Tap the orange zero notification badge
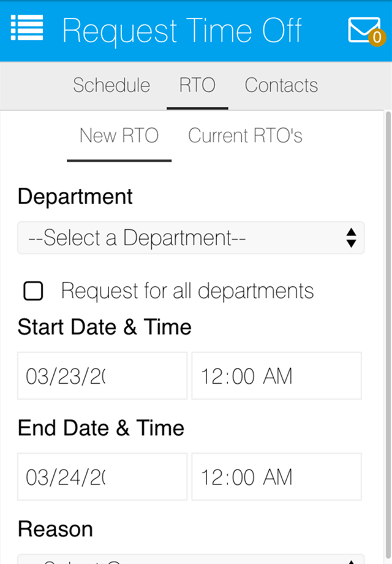This screenshot has width=392, height=564. 377,37
